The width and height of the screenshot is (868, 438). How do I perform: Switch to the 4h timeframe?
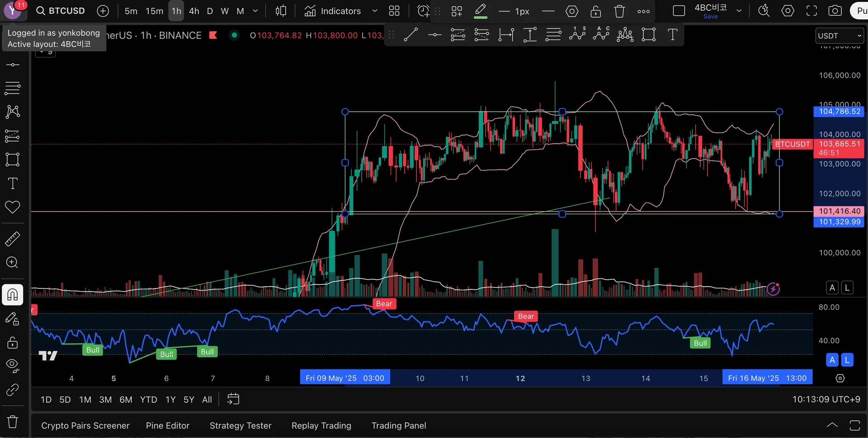click(194, 11)
